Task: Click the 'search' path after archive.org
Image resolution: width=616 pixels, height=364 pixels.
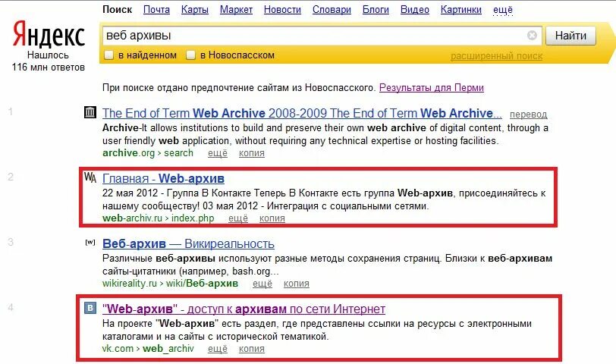Action: pyautogui.click(x=178, y=152)
